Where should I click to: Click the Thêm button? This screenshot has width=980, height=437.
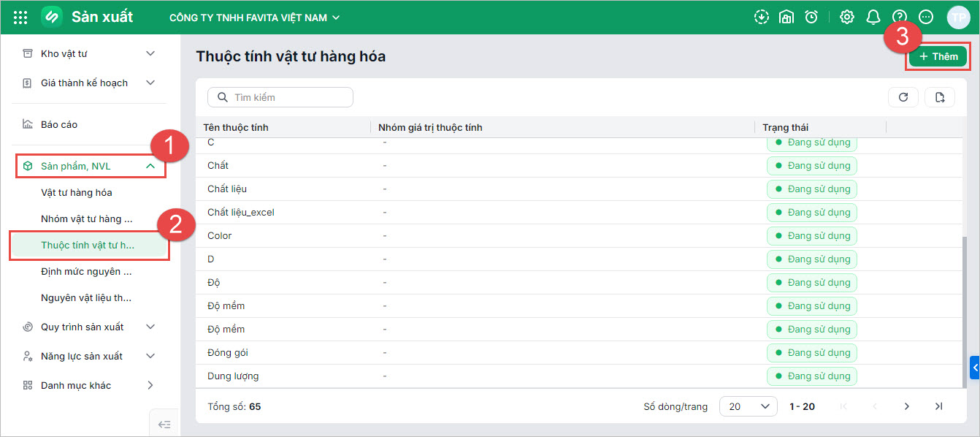pyautogui.click(x=938, y=56)
